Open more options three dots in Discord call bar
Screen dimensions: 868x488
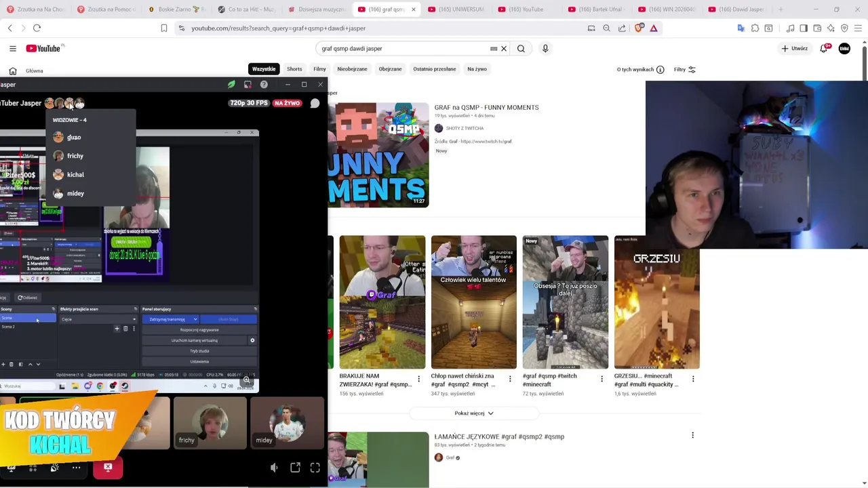76,468
